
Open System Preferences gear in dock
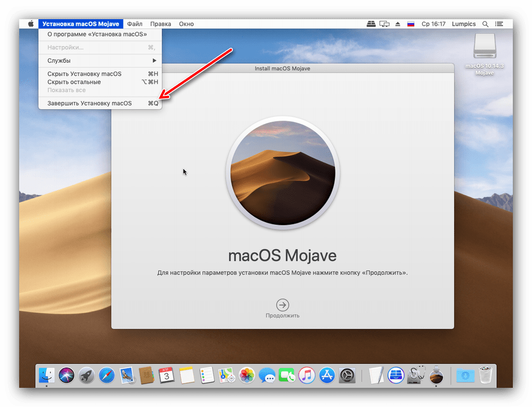pyautogui.click(x=347, y=375)
